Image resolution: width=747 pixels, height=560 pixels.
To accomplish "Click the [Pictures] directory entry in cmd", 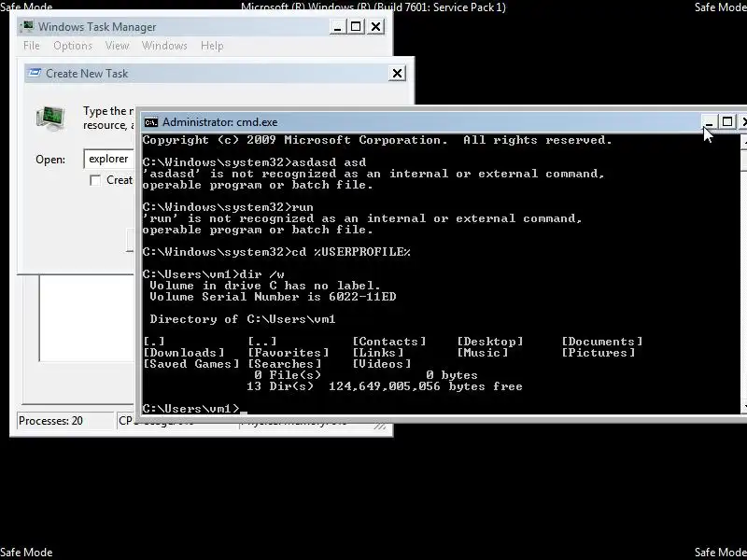I will pos(599,353).
